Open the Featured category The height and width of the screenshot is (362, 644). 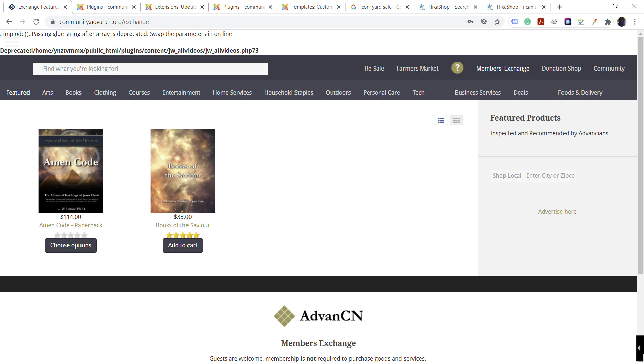(x=18, y=92)
